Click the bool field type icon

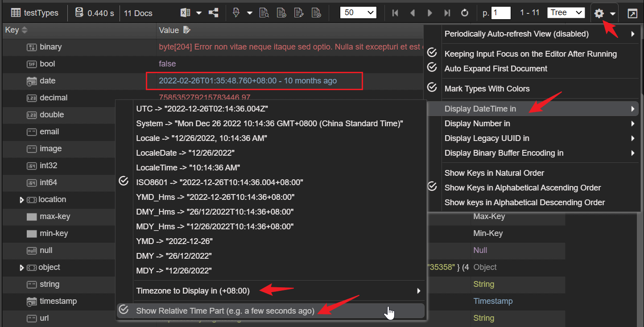tap(32, 64)
